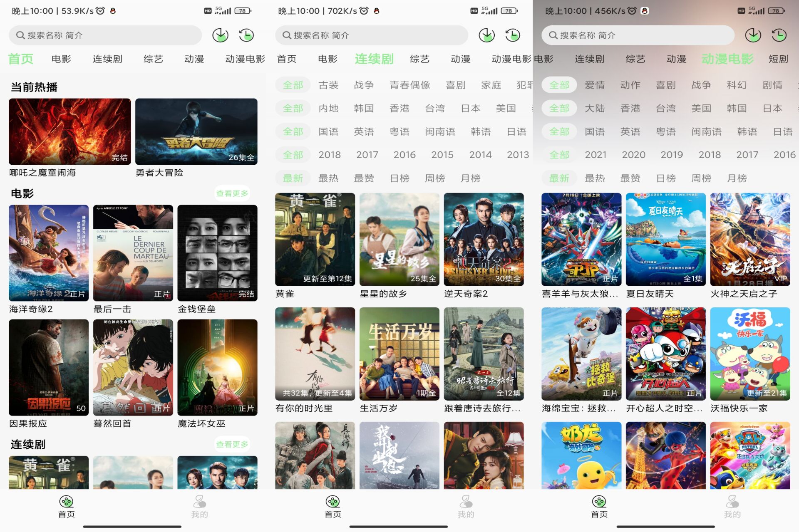Tap the search input field

coord(104,35)
